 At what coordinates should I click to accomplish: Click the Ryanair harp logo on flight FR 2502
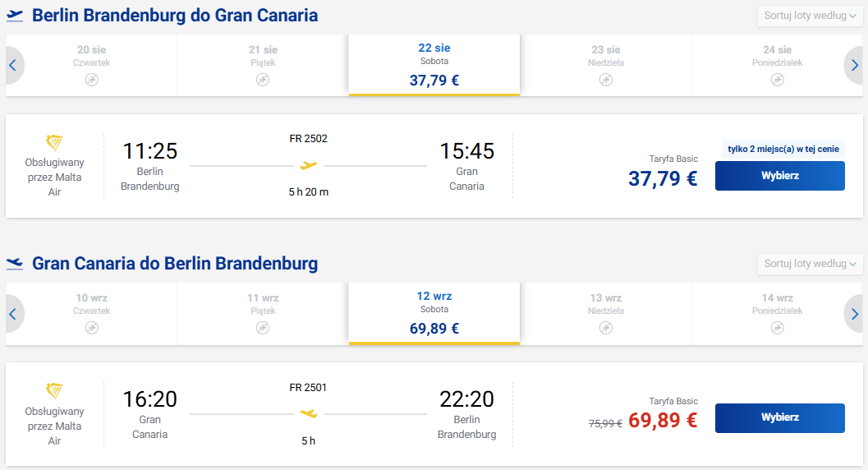tap(54, 143)
